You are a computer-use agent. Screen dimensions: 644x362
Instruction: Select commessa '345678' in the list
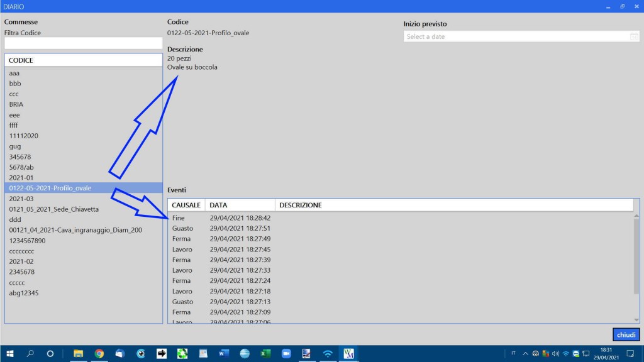pyautogui.click(x=84, y=156)
